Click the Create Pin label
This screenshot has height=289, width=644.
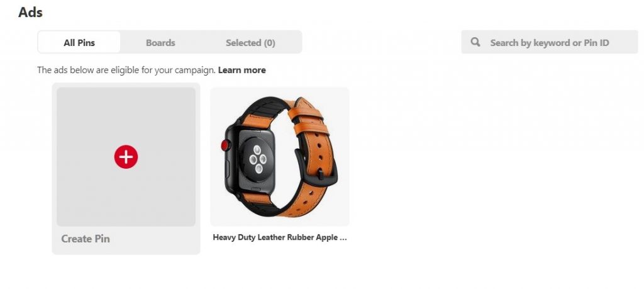point(86,239)
